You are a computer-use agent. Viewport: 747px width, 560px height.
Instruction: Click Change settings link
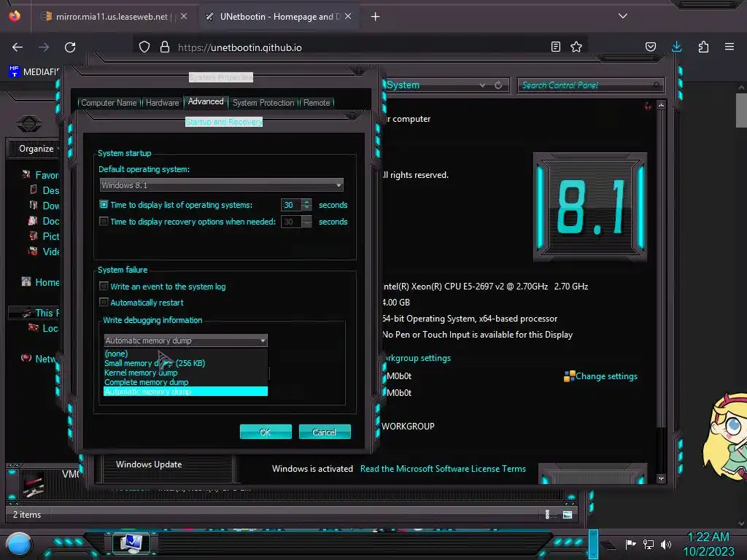tap(606, 376)
